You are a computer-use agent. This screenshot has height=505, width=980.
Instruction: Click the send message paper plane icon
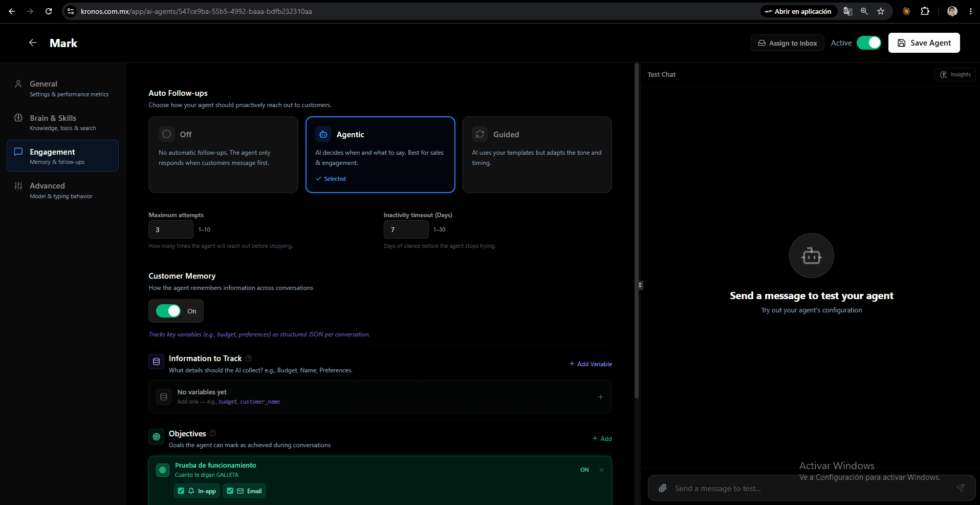pos(961,488)
